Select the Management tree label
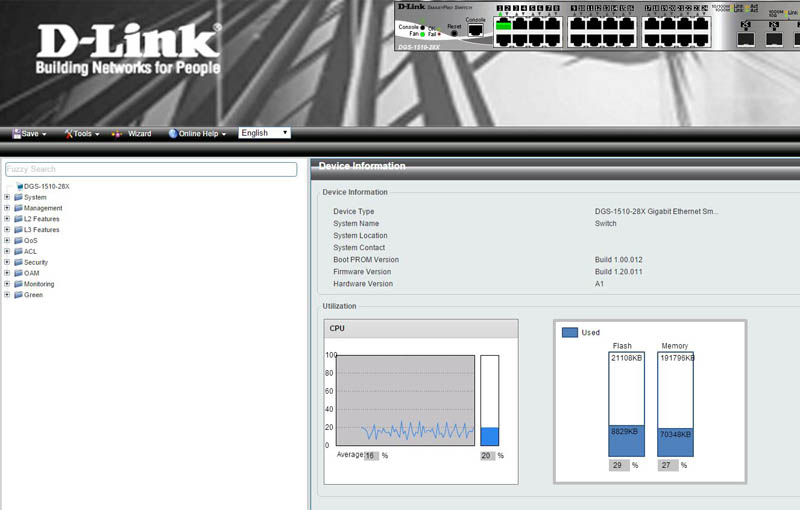Viewport: 800px width, 510px height. click(43, 208)
